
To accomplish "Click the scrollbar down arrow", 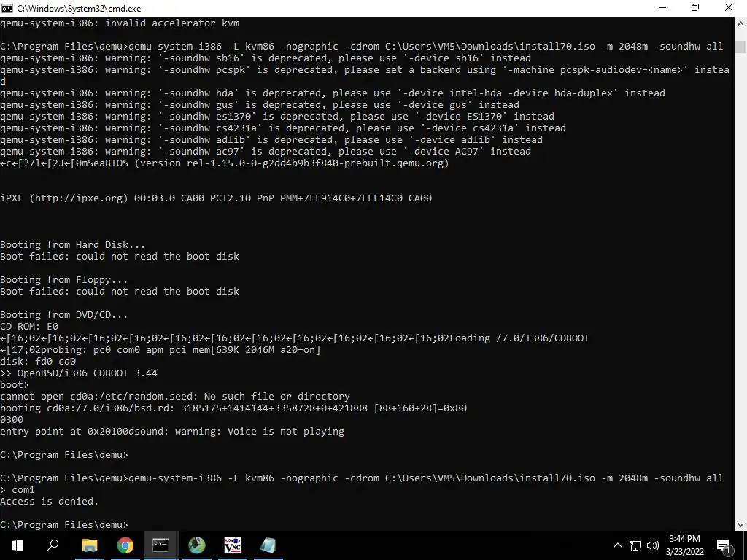I will (x=741, y=525).
